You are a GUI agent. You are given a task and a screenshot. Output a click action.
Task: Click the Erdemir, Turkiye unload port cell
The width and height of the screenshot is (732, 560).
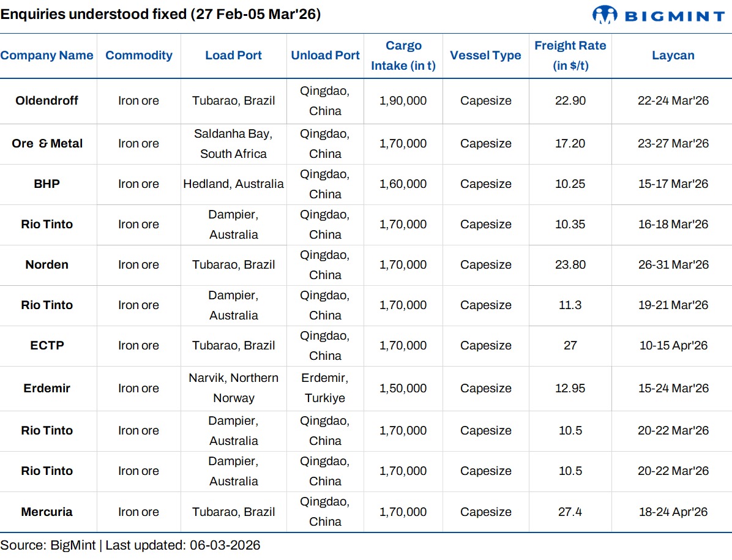[x=325, y=388]
